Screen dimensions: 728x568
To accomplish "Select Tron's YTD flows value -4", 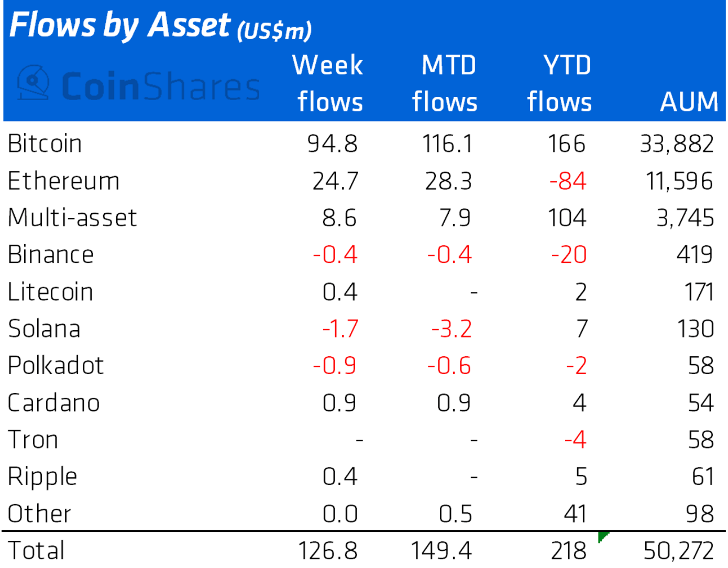I will click(x=575, y=439).
